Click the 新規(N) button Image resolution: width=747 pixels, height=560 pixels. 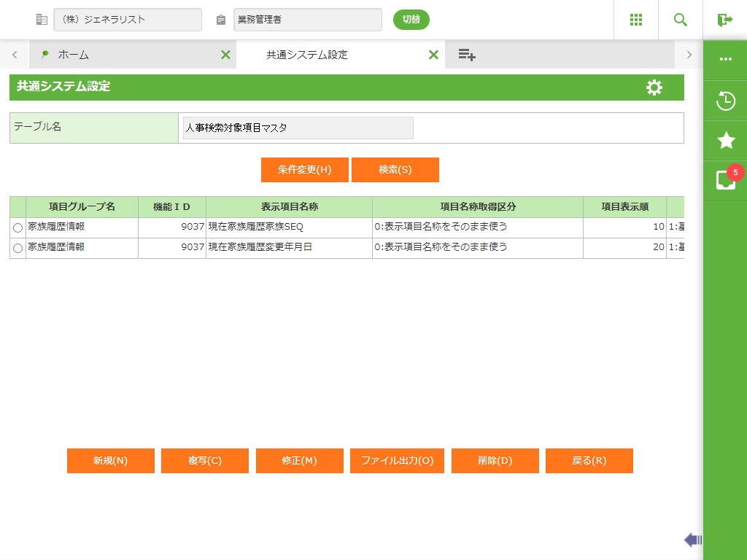[x=111, y=461]
